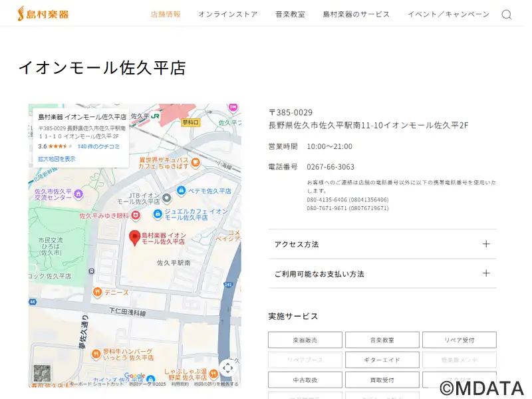Click the Shimamura Gakki logo
Viewport: 532px width, 399px height.
pos(43,13)
